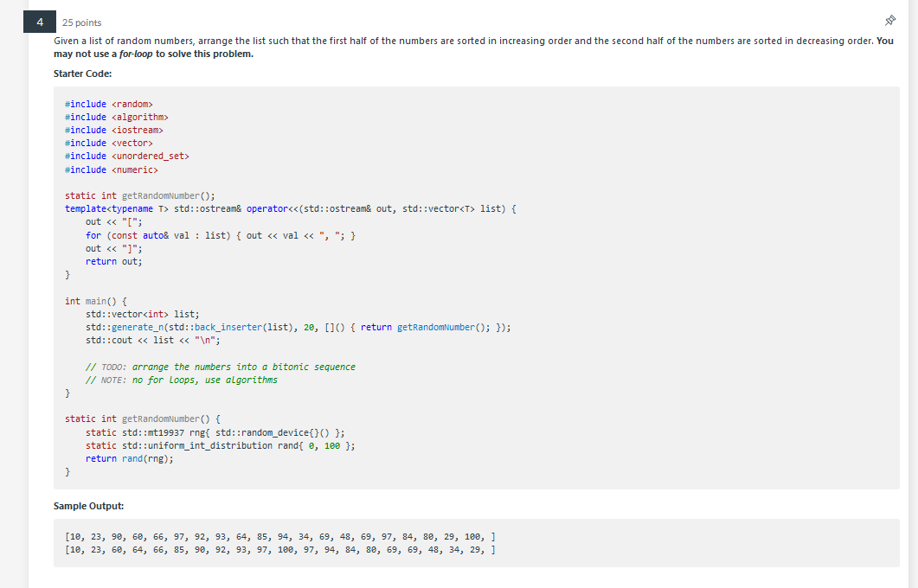Click the 'std::cout << list' code line
Screen dimensions: 918x588
153,340
